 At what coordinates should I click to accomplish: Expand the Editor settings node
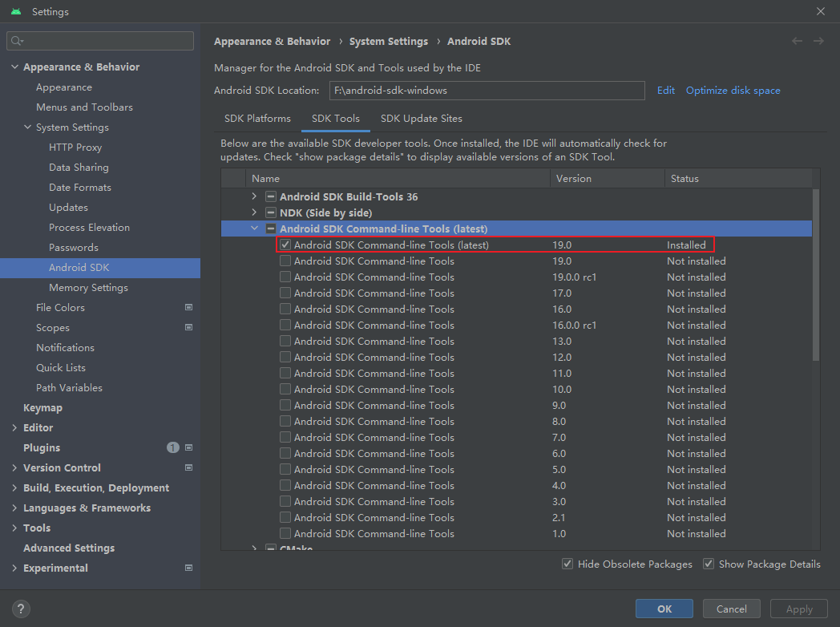(15, 427)
